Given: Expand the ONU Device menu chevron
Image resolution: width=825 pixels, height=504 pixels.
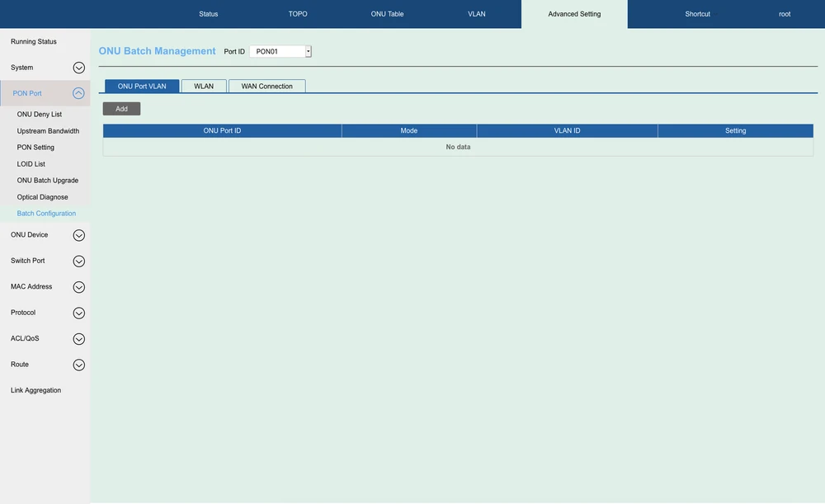Looking at the screenshot, I should [x=78, y=235].
